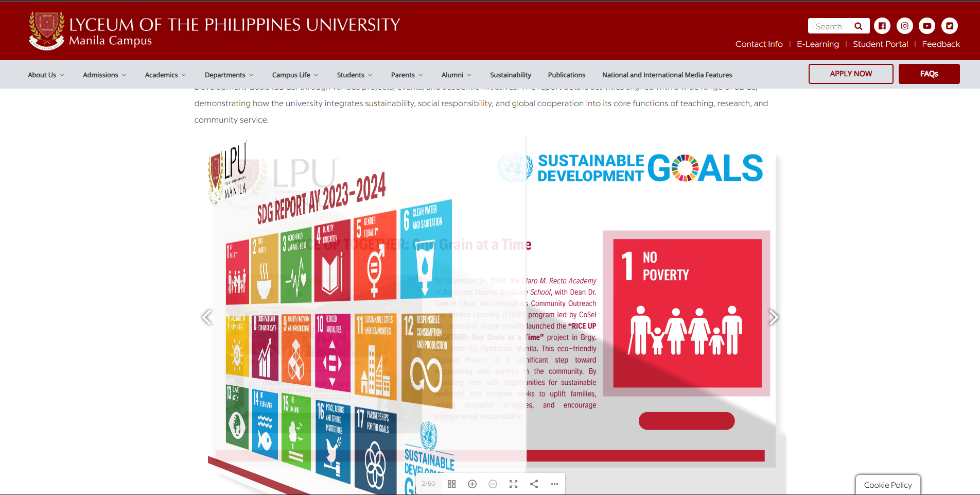980x495 pixels.
Task: Click the search magnifier icon
Action: tap(858, 26)
